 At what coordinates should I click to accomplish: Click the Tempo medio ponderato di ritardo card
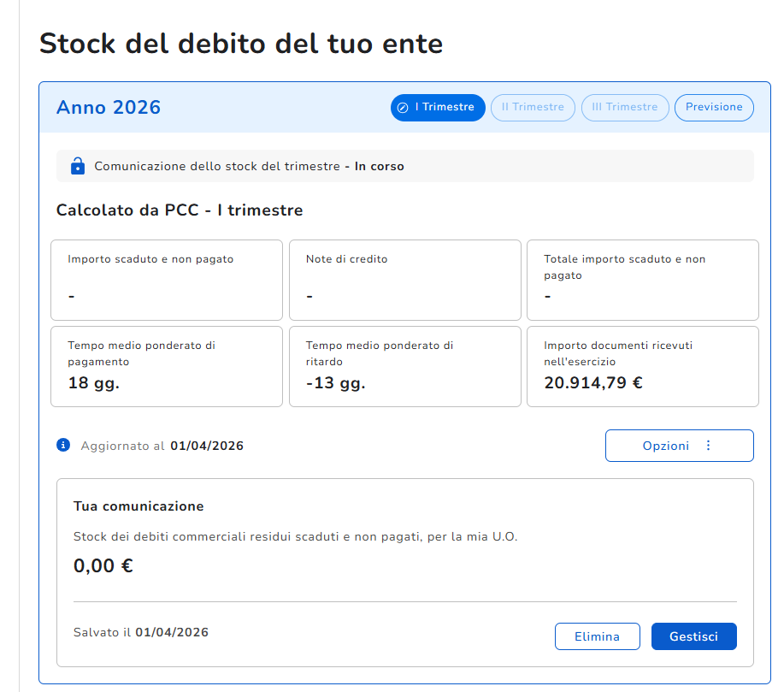pyautogui.click(x=404, y=366)
